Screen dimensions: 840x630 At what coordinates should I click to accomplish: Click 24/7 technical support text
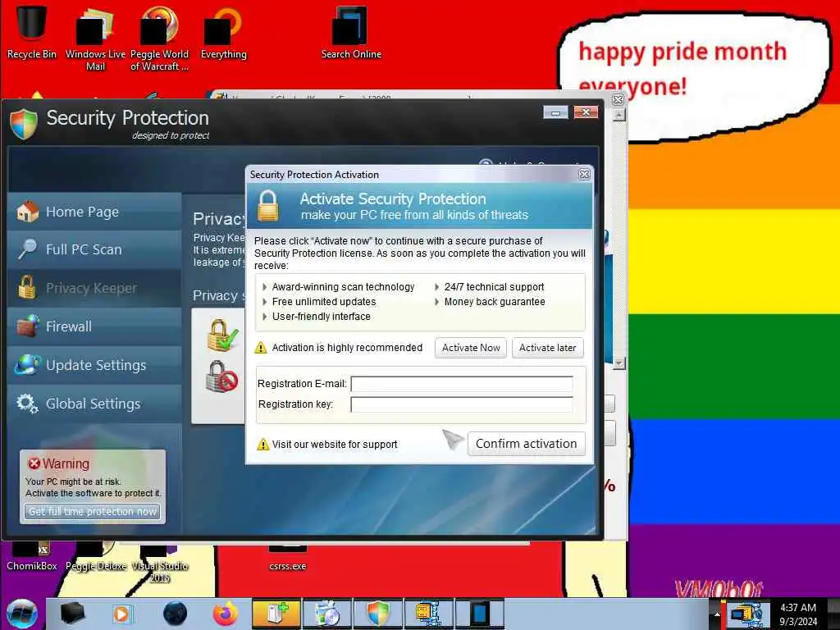click(494, 287)
